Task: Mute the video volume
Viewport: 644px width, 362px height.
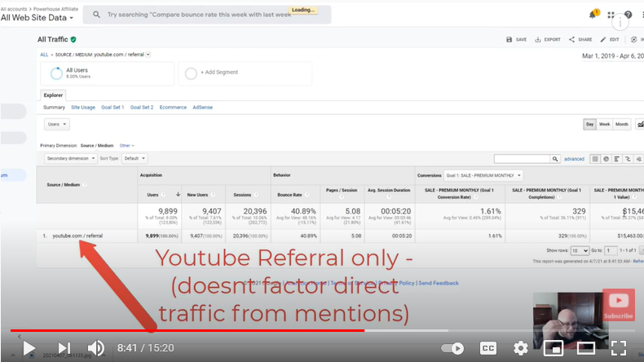Action: (96, 348)
